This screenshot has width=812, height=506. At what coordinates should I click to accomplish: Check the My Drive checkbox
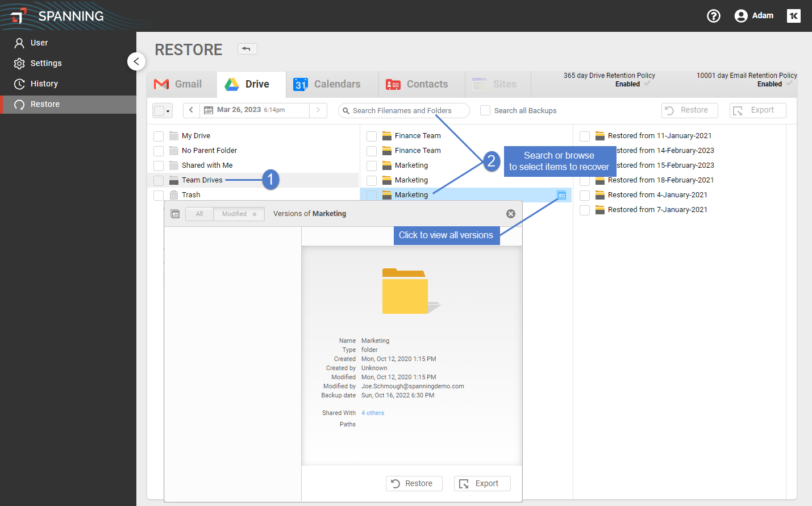pyautogui.click(x=159, y=136)
